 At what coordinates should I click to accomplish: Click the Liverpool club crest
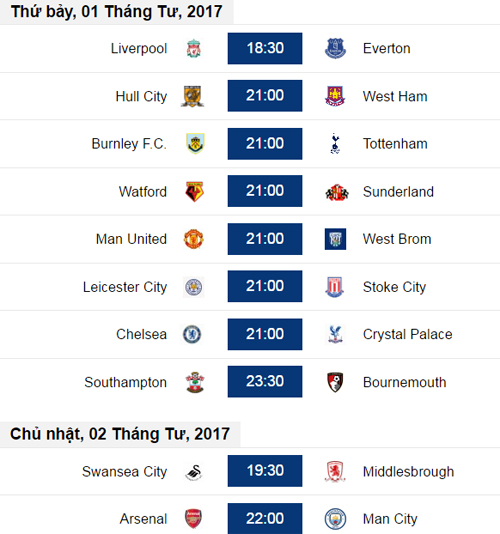(x=194, y=48)
